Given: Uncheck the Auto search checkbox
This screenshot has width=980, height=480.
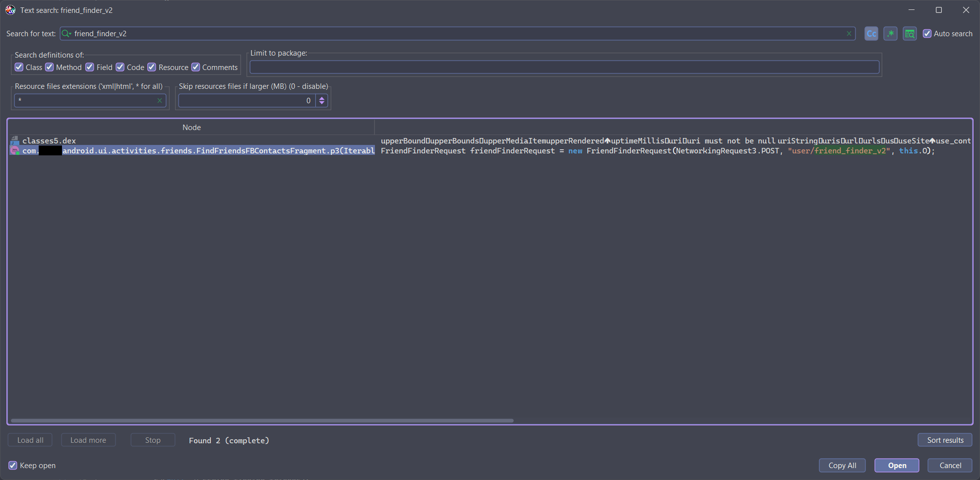Looking at the screenshot, I should (x=927, y=34).
